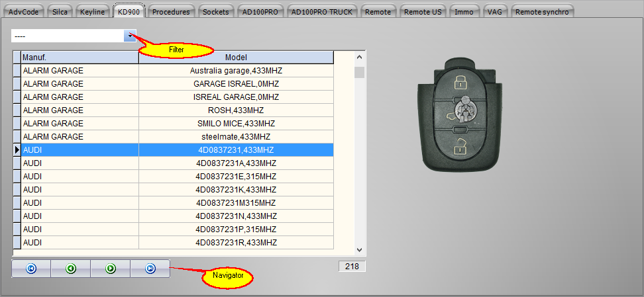Open the Silca tab
644x297 pixels.
(x=60, y=11)
